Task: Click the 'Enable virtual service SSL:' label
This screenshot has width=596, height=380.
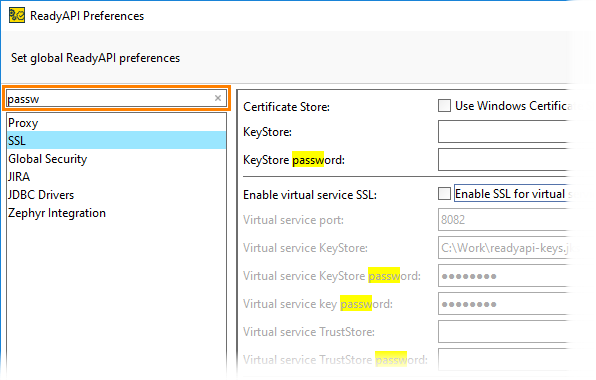Action: (310, 195)
